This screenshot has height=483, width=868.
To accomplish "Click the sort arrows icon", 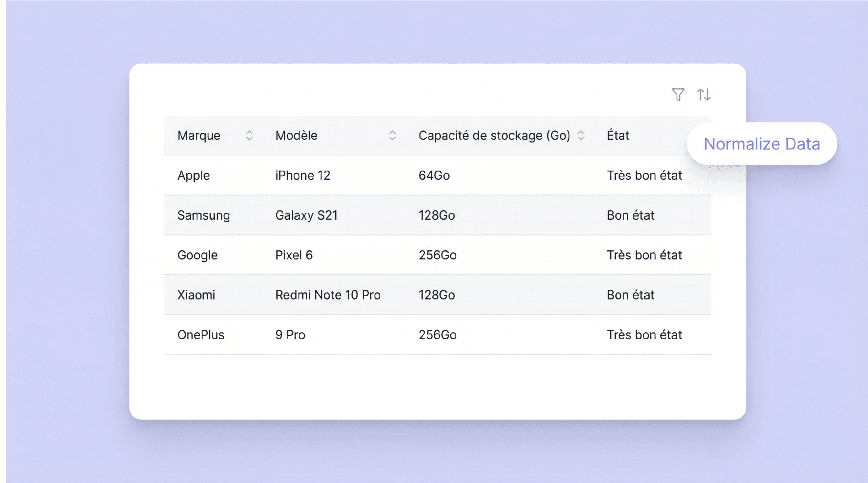I will [704, 95].
